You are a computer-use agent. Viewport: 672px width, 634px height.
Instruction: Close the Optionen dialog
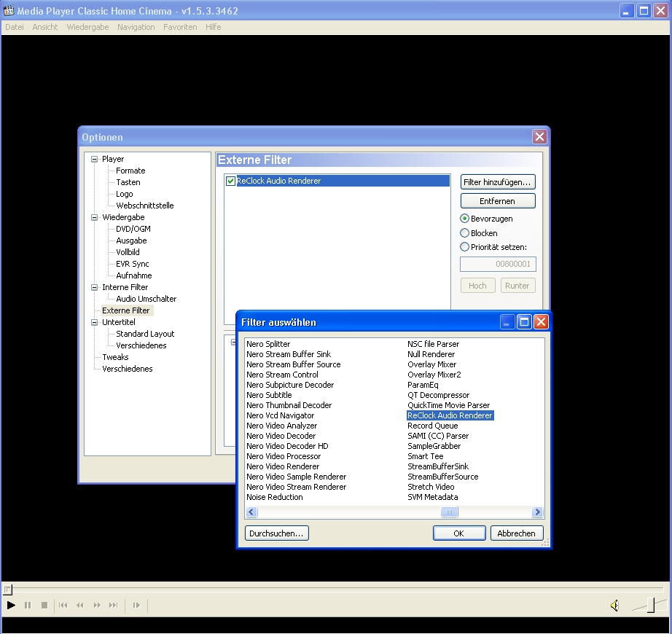(539, 137)
